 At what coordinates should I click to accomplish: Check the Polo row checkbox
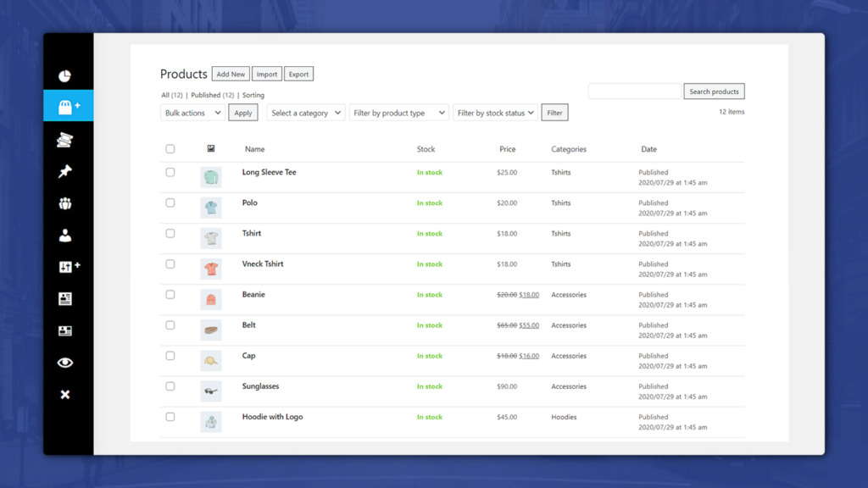coord(170,203)
